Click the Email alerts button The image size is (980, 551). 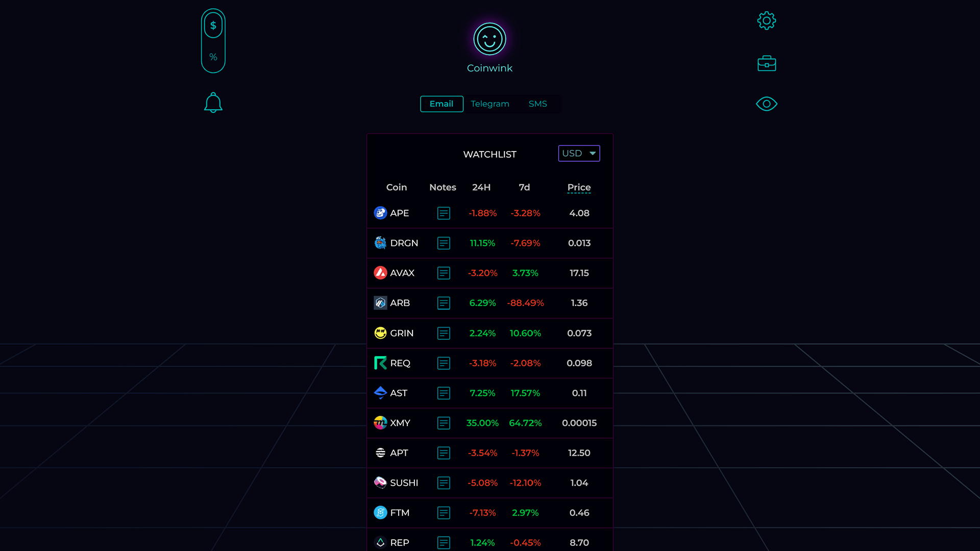442,104
